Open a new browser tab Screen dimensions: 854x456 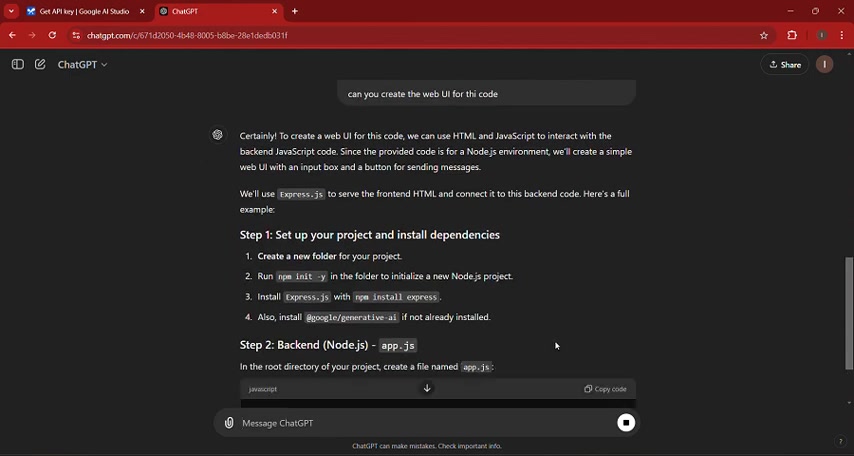[x=295, y=11]
